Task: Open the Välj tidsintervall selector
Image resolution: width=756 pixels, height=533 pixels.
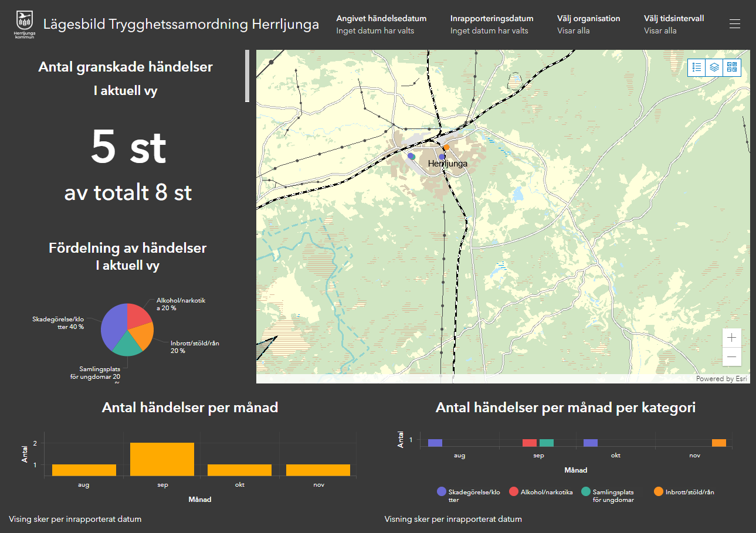Action: coord(673,23)
